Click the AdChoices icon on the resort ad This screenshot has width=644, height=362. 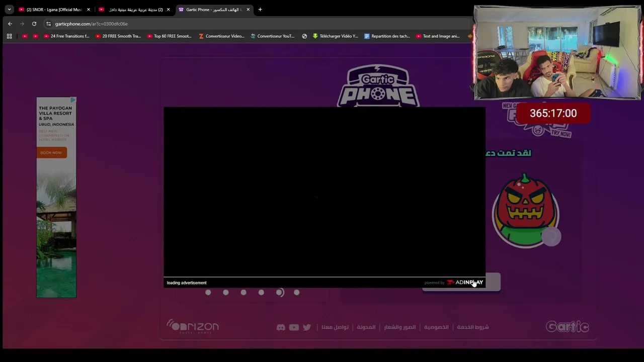pos(73,100)
